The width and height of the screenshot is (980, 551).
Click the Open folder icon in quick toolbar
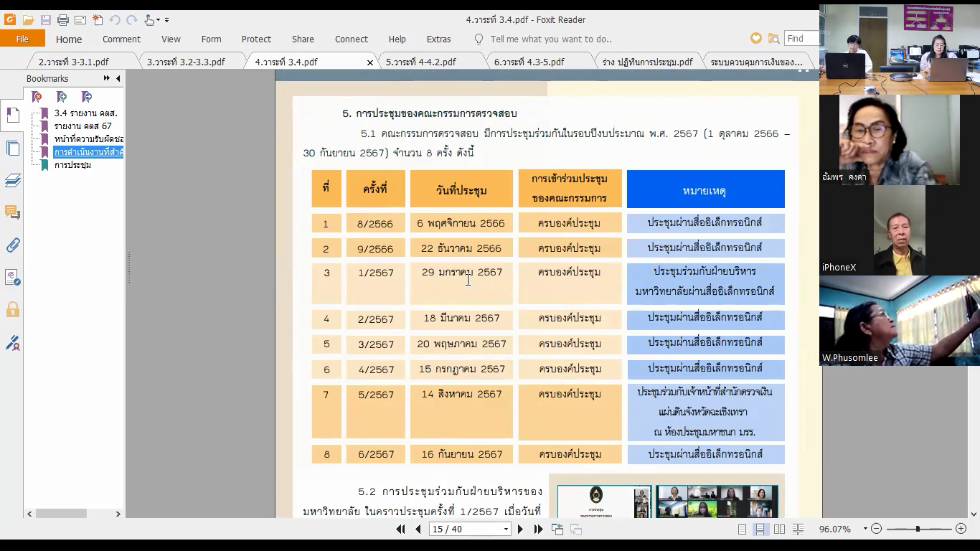[x=28, y=20]
